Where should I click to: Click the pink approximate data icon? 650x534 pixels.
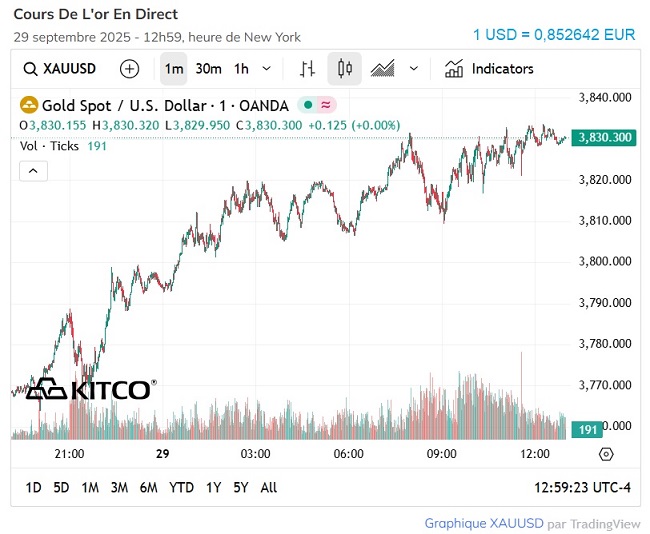[327, 105]
